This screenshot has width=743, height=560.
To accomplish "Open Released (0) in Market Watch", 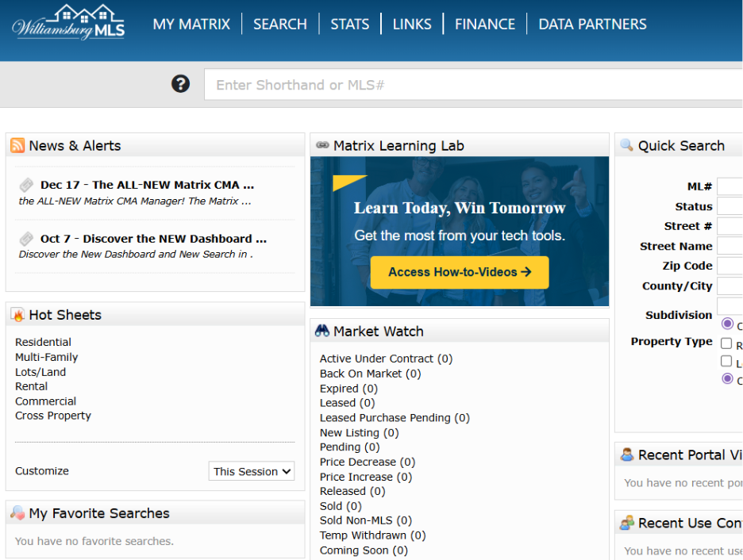I will point(352,491).
